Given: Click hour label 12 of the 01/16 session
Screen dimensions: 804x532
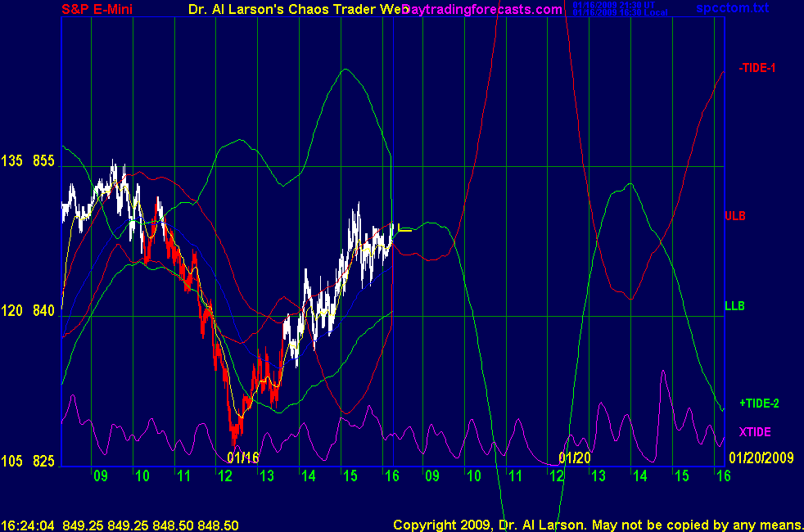Looking at the screenshot, I should coord(225,476).
